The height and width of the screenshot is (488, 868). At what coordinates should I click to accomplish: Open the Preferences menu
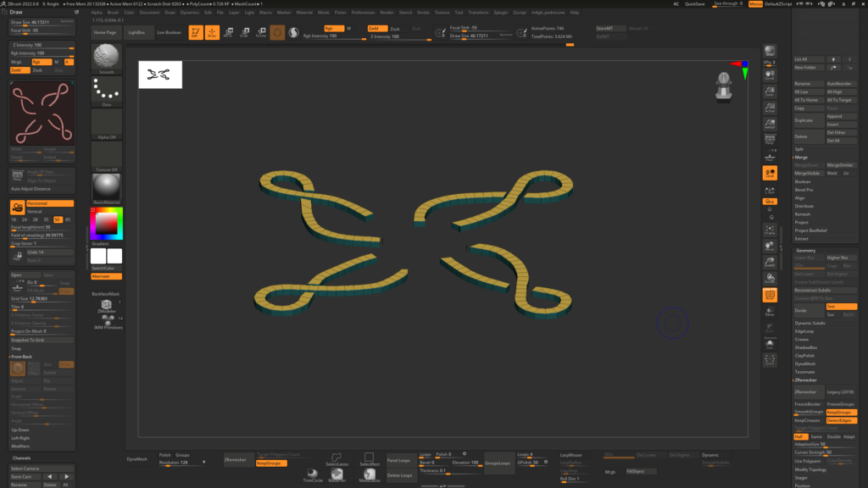(363, 13)
